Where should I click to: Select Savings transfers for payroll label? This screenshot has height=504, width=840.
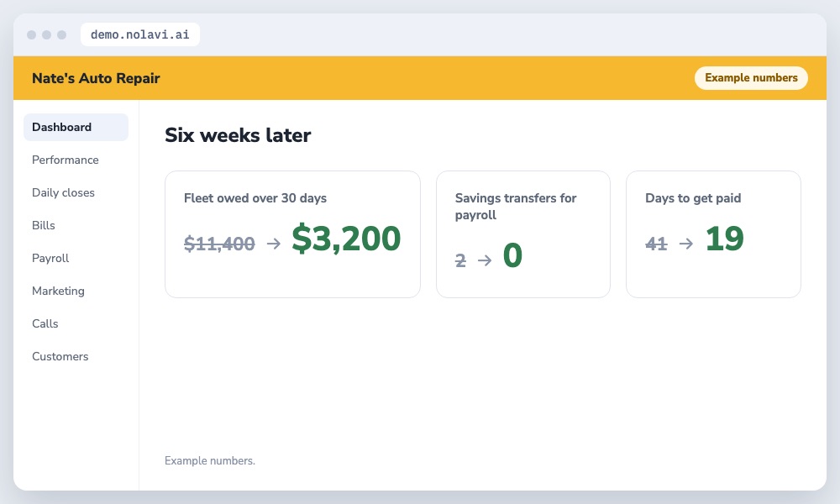click(516, 206)
